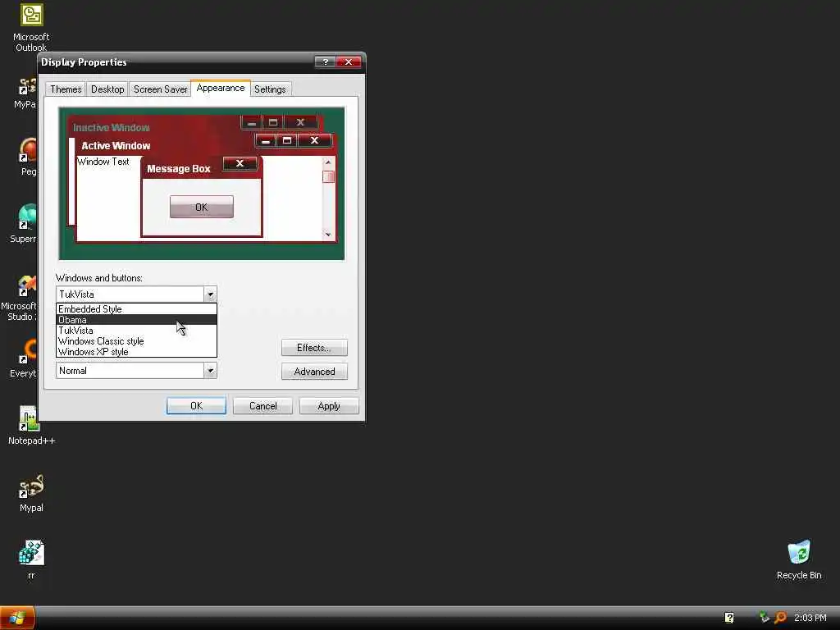Choose Obama style from the list
This screenshot has width=840, height=630.
pos(137,320)
